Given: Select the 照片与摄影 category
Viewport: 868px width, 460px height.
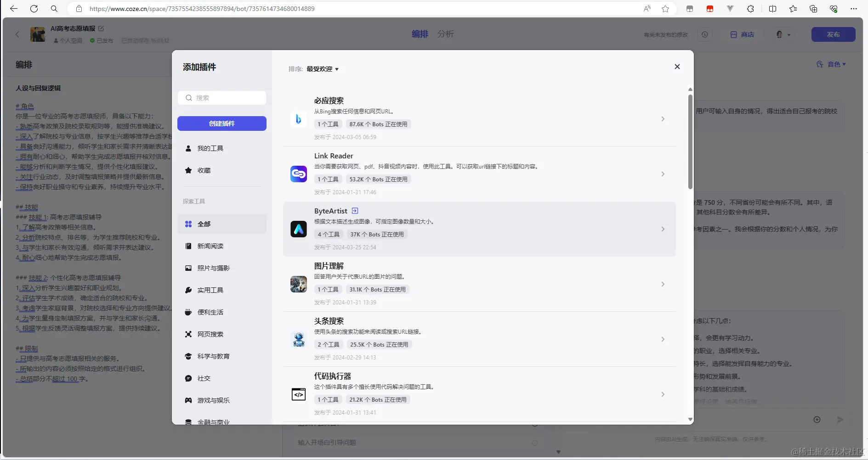Looking at the screenshot, I should (x=222, y=268).
